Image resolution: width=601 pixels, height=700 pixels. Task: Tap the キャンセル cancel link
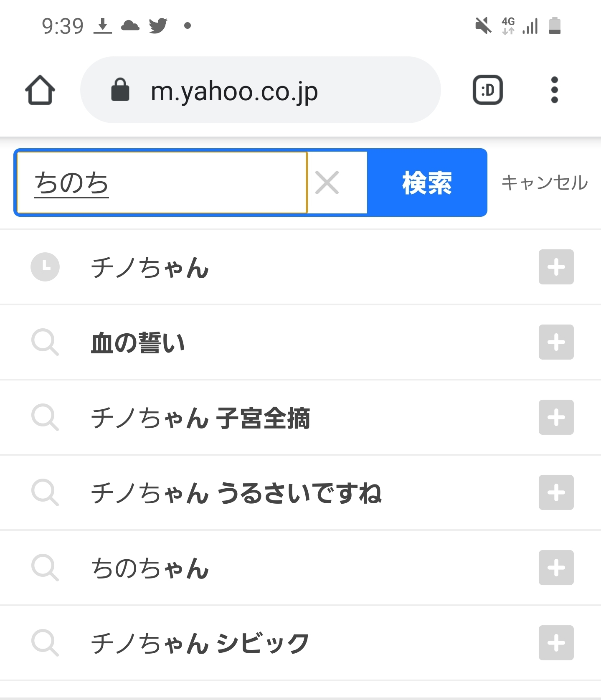pos(544,183)
